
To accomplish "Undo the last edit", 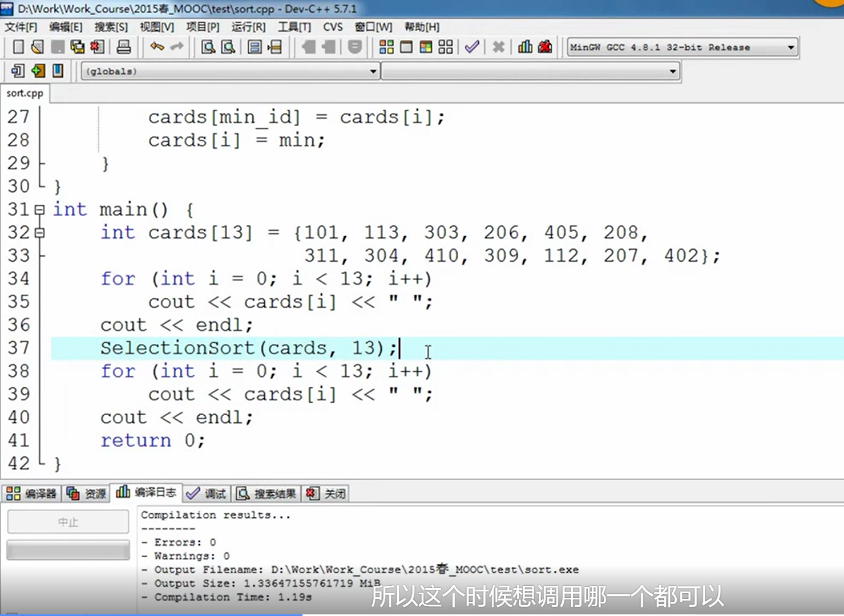I will coord(157,47).
